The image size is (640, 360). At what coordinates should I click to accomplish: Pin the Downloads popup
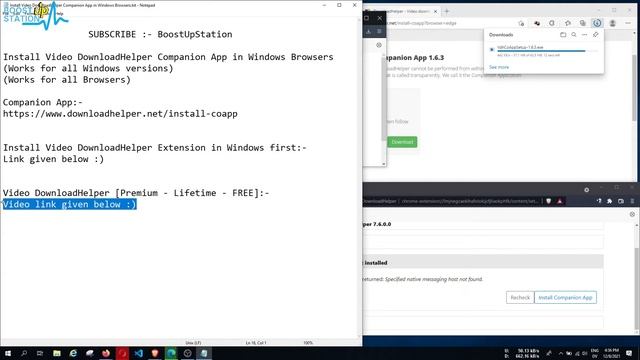click(596, 35)
